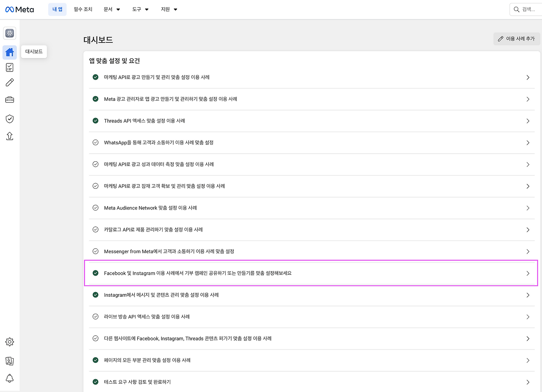Open 'Meta Audience Network 맞춤 설정 이용 사례'
This screenshot has height=392, width=542.
150,208
